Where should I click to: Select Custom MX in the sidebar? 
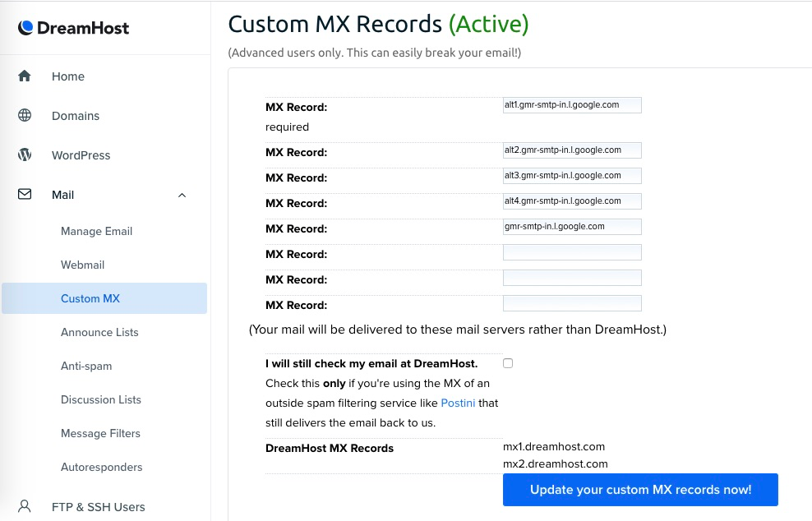pos(104,298)
